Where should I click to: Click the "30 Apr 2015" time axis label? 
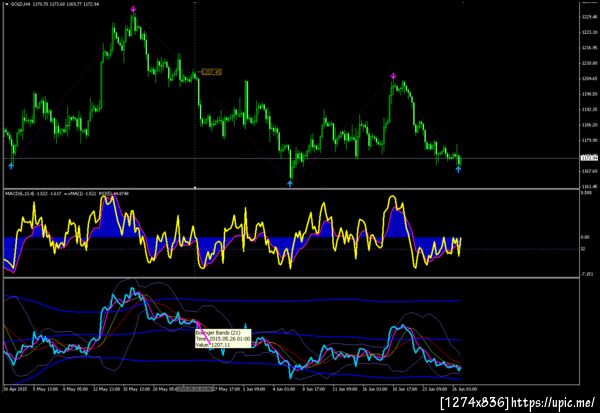15,389
